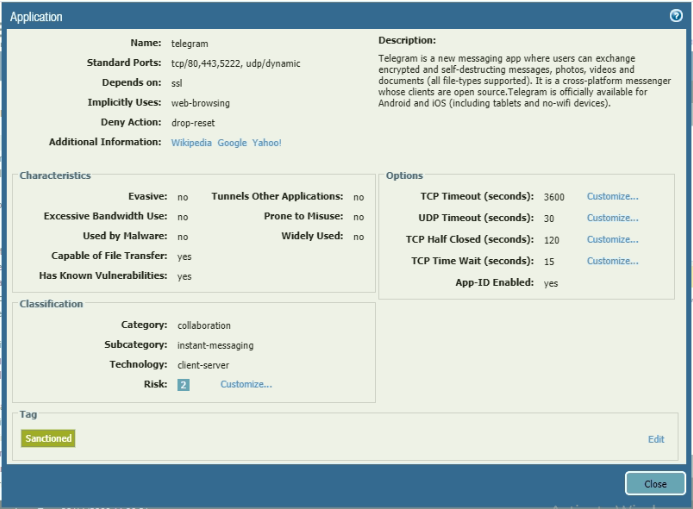Select standard ports tcp/80,443,5222, udp/dynamic

pyautogui.click(x=236, y=64)
